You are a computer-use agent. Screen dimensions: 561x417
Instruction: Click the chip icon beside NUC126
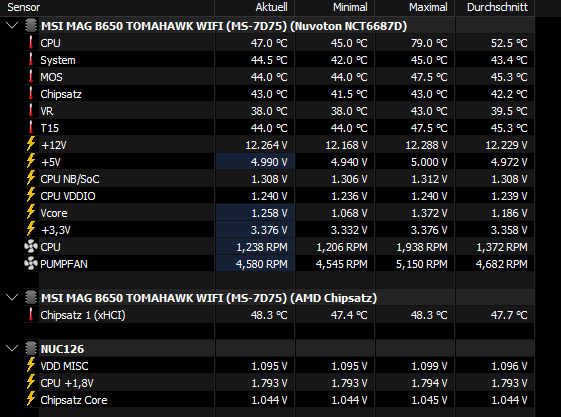31,348
